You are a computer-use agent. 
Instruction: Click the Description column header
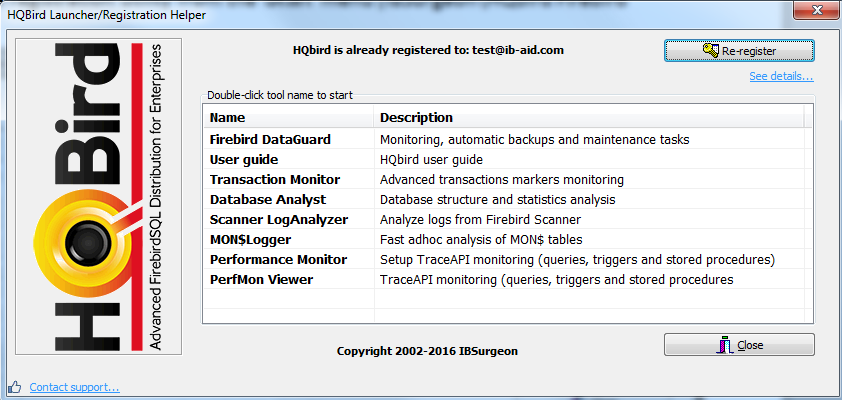click(590, 118)
